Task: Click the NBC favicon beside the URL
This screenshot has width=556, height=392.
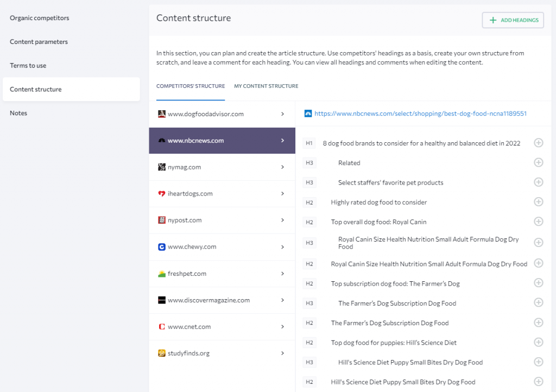Action: click(308, 113)
